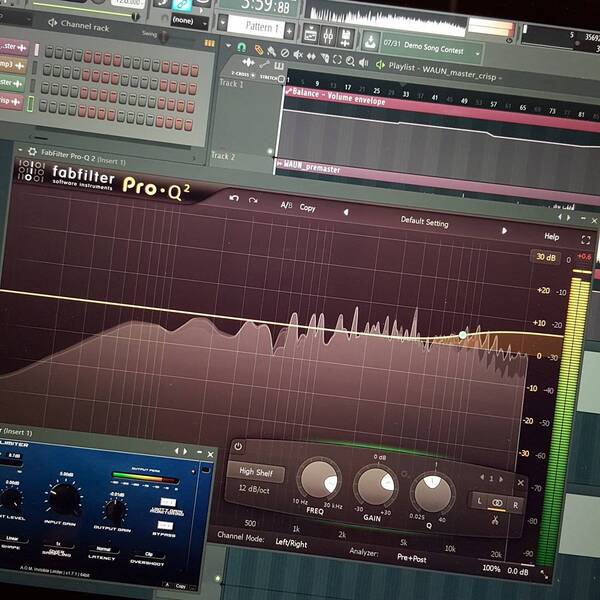Split the EQ band with scissors icon
This screenshot has width=600, height=600.
coord(495,520)
